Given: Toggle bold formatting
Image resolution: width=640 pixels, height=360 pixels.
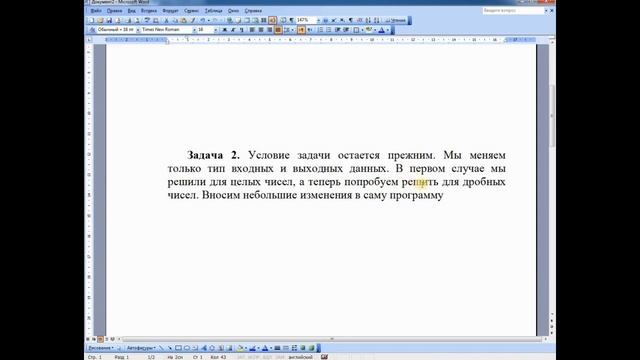Looking at the screenshot, I should click(224, 30).
